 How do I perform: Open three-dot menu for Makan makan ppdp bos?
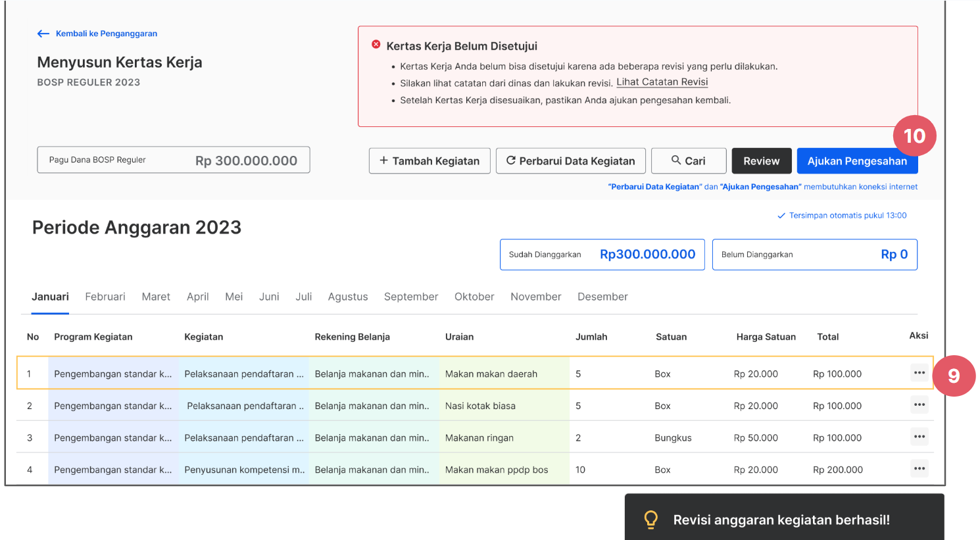click(919, 469)
